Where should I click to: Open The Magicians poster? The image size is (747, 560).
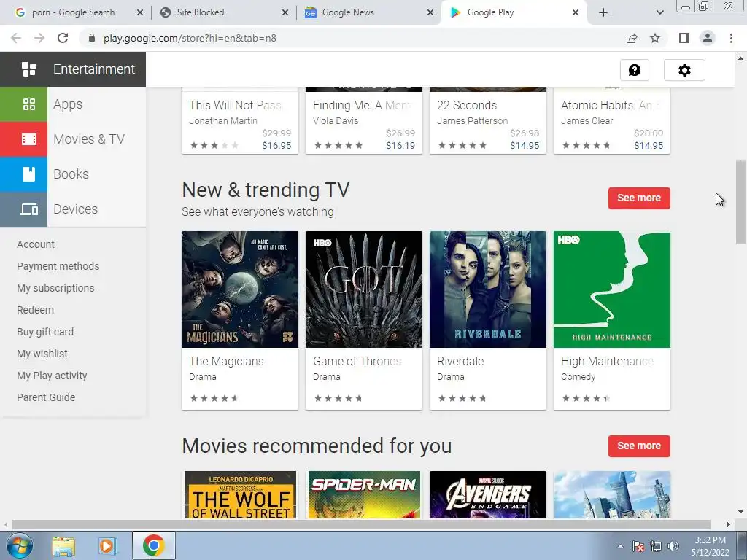[240, 289]
